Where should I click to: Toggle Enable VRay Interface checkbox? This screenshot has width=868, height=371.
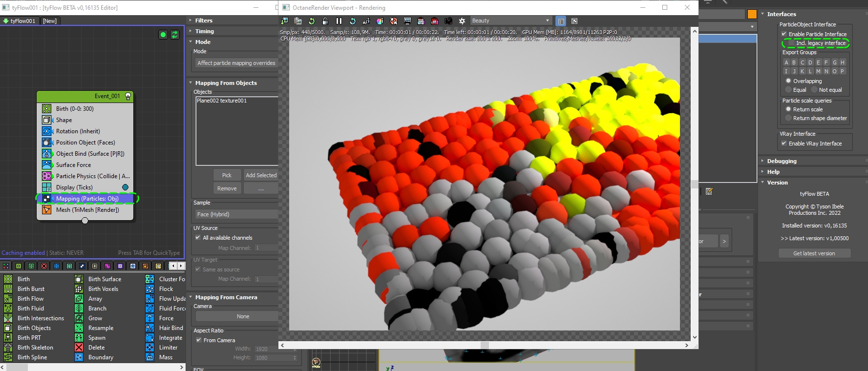coord(784,144)
